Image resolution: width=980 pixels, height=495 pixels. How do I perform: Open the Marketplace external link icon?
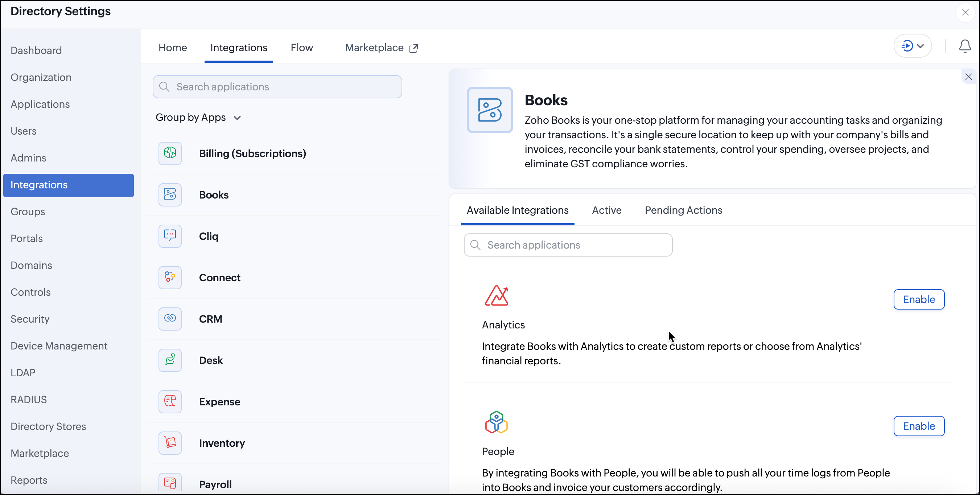[413, 48]
